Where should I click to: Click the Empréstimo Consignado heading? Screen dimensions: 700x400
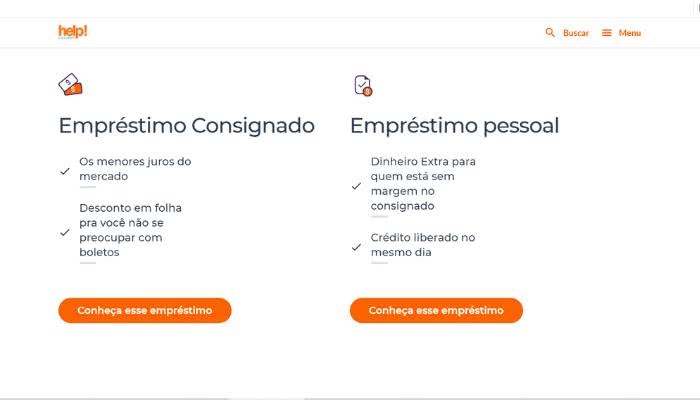tap(187, 126)
